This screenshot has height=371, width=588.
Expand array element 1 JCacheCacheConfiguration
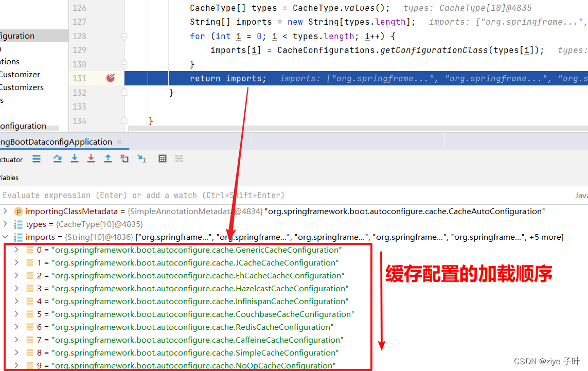point(16,262)
